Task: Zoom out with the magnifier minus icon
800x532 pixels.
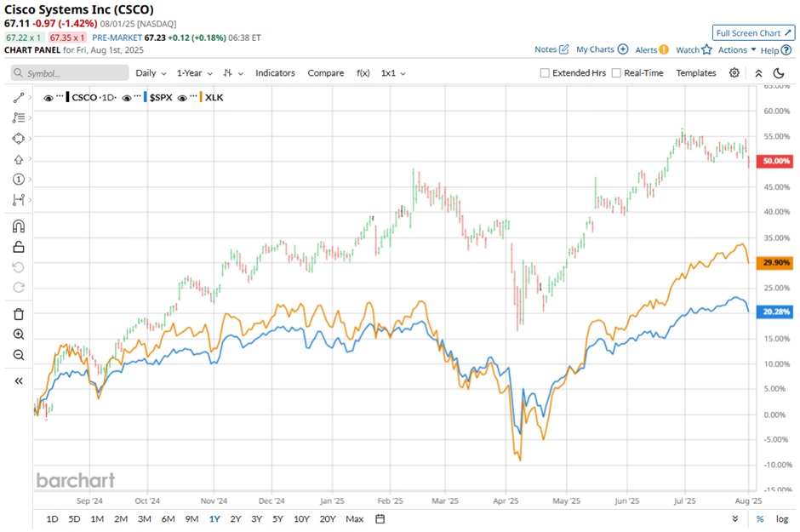Action: (x=19, y=355)
